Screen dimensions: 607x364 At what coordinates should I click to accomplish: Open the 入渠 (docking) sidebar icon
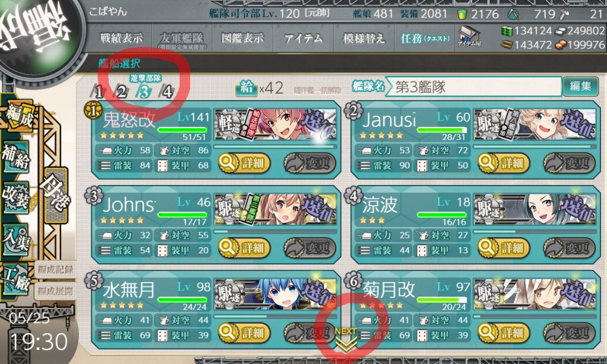pyautogui.click(x=16, y=240)
